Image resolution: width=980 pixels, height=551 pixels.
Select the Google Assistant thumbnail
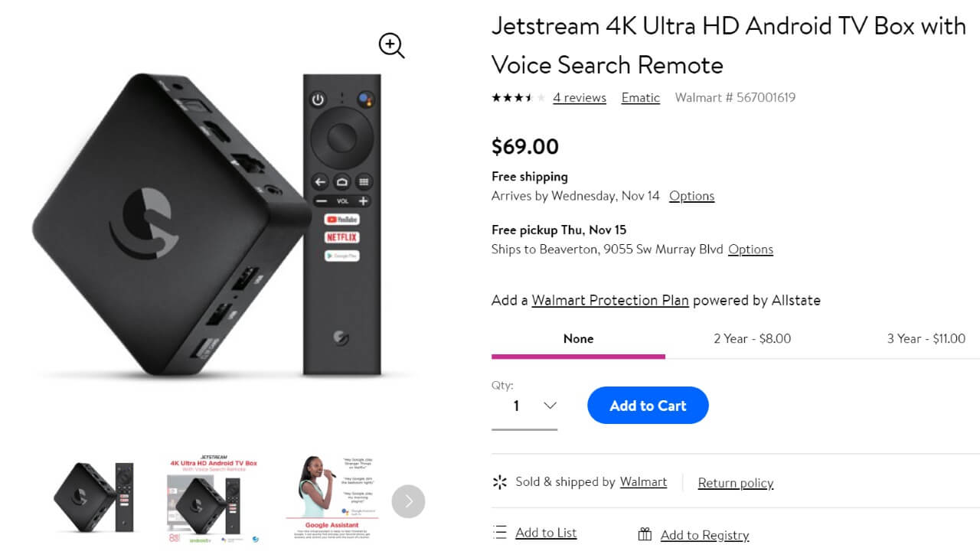tap(331, 499)
